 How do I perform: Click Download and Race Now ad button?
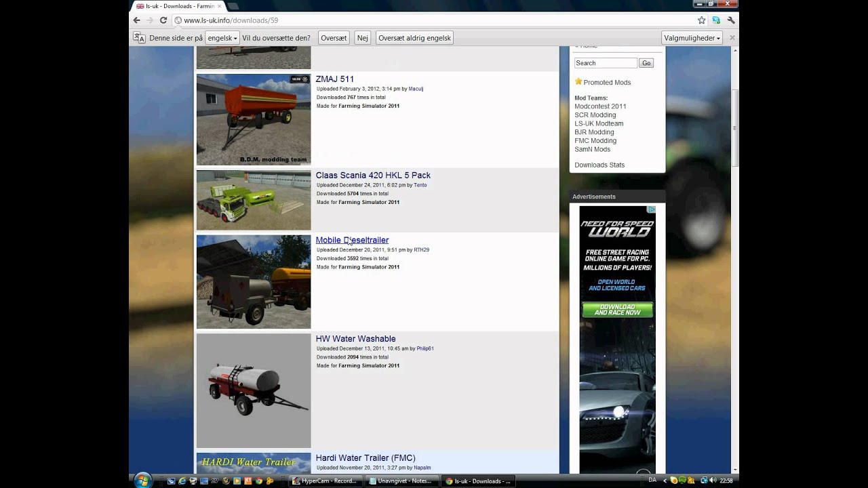(x=617, y=310)
